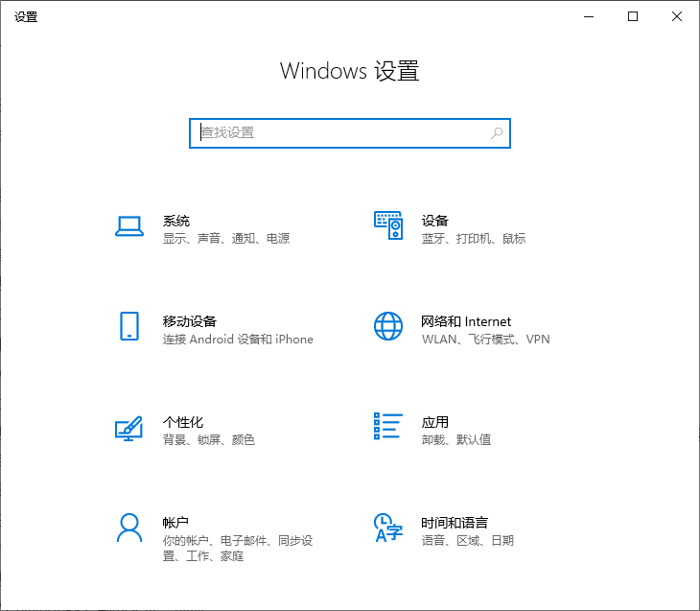Open the 时间和语言 settings title
The height and width of the screenshot is (611, 700).
[x=455, y=522]
